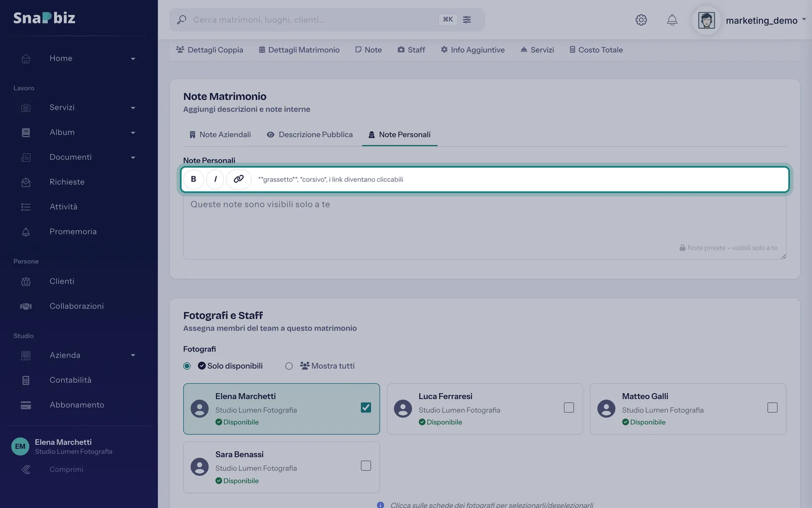Expand the Documenti sidebar menu
The height and width of the screenshot is (508, 812).
(x=133, y=158)
